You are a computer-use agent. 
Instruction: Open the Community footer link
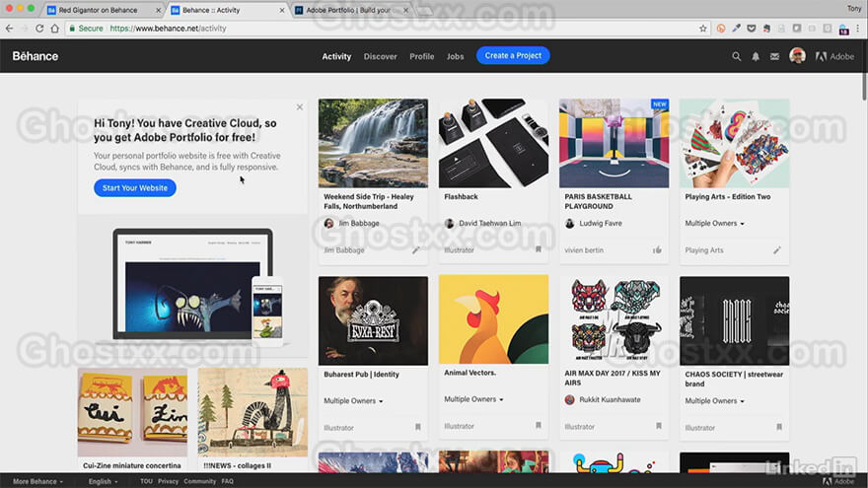pyautogui.click(x=199, y=481)
